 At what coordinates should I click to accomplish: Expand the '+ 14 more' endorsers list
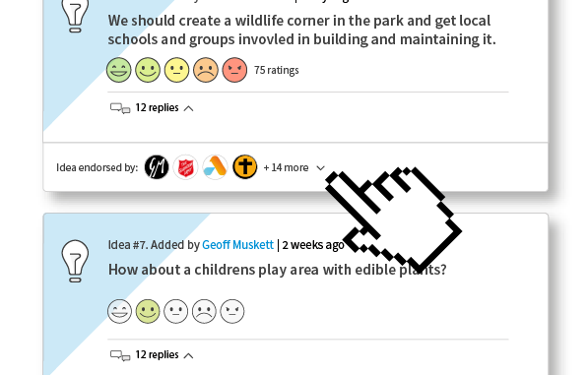click(294, 167)
